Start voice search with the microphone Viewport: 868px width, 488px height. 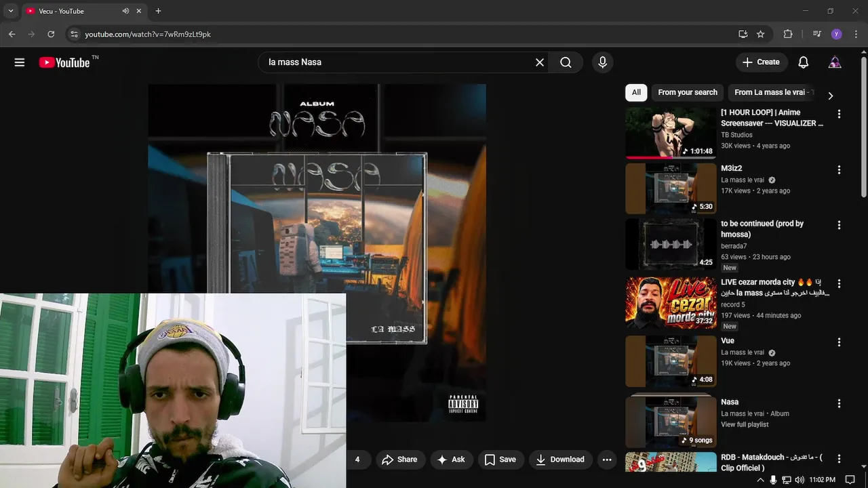602,62
